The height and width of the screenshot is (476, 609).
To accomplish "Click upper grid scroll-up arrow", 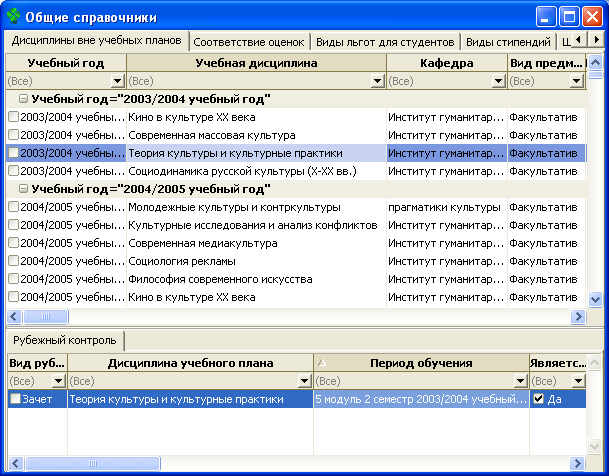I will point(595,62).
